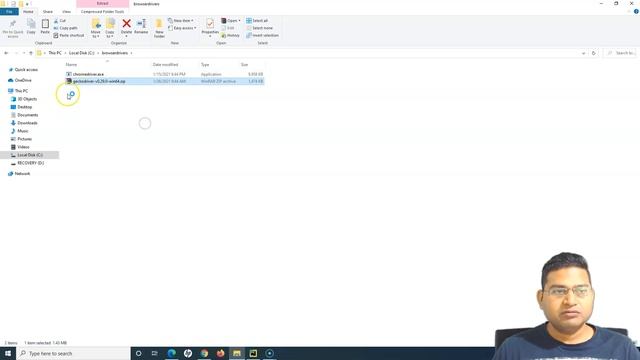Click the Edit command in Open group
This screenshot has width=640, height=360.
click(x=228, y=28)
